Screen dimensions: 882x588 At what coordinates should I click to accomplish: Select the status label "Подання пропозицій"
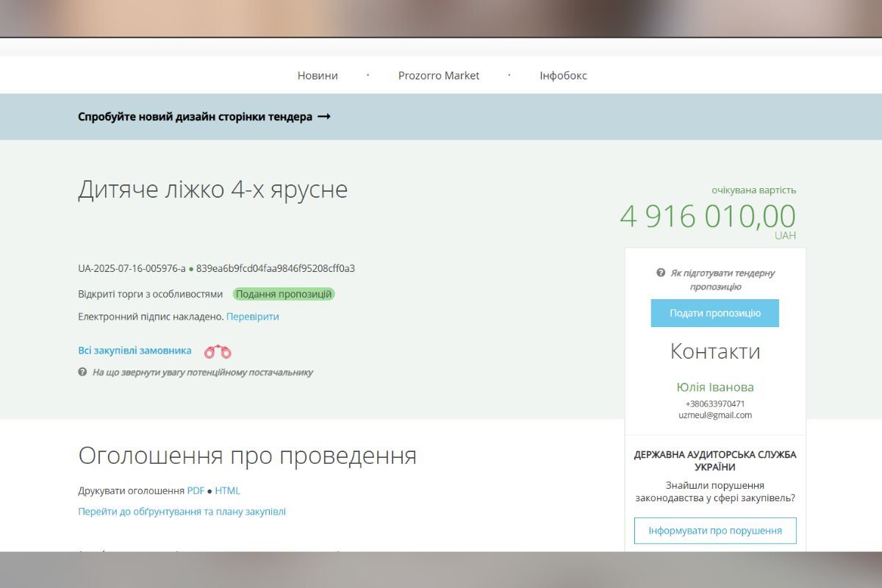(x=284, y=293)
